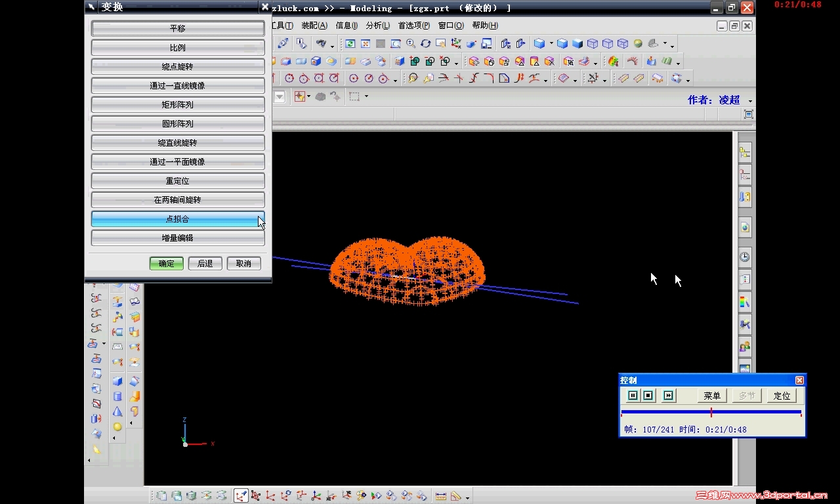Click the Assembly Navigator icon in resource bar
The image size is (840, 504).
click(745, 152)
